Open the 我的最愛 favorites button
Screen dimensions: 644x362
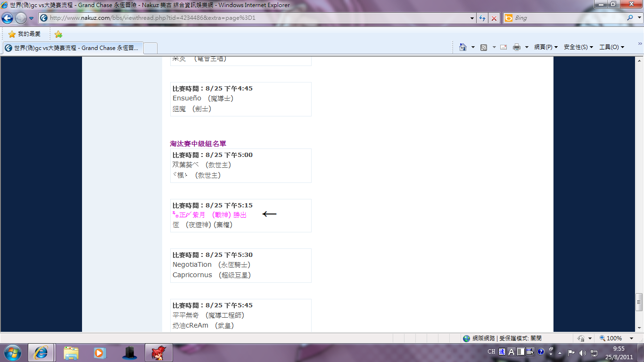tap(25, 34)
